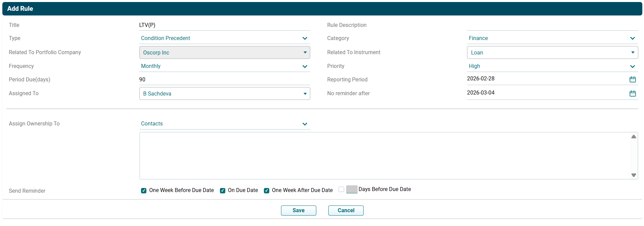The width and height of the screenshot is (644, 226).
Task: Expand the Category dropdown showing Finance
Action: 552,38
